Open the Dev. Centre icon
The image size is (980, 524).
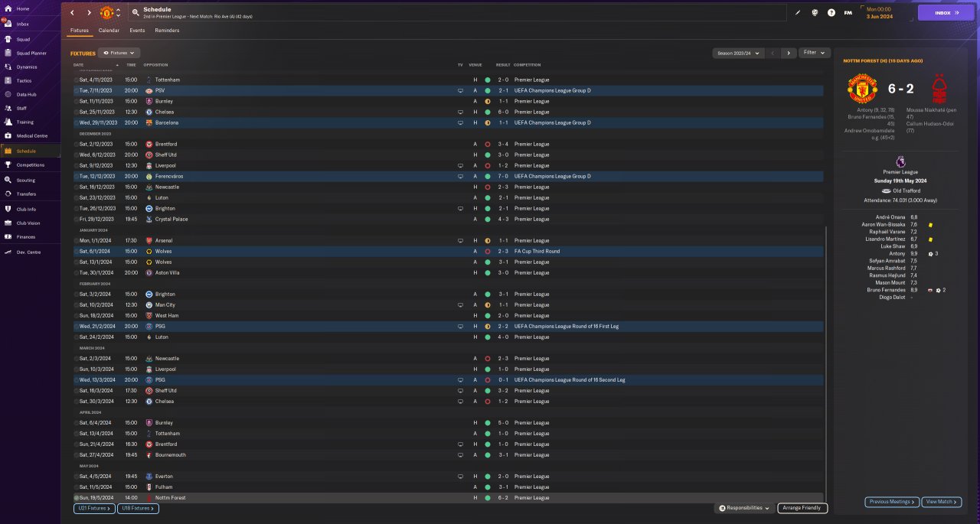click(8, 252)
